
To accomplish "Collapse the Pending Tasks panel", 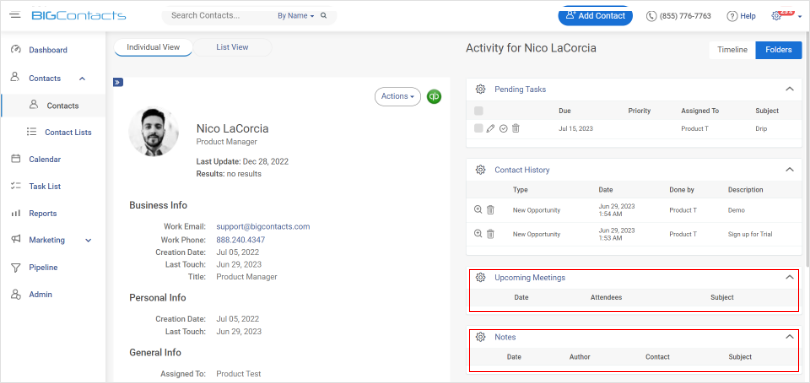I will pos(789,89).
